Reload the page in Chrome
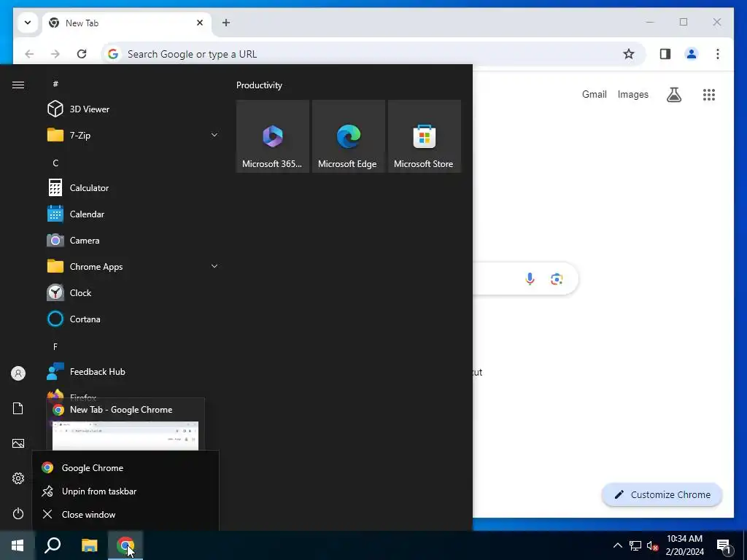747x560 pixels. coord(82,54)
